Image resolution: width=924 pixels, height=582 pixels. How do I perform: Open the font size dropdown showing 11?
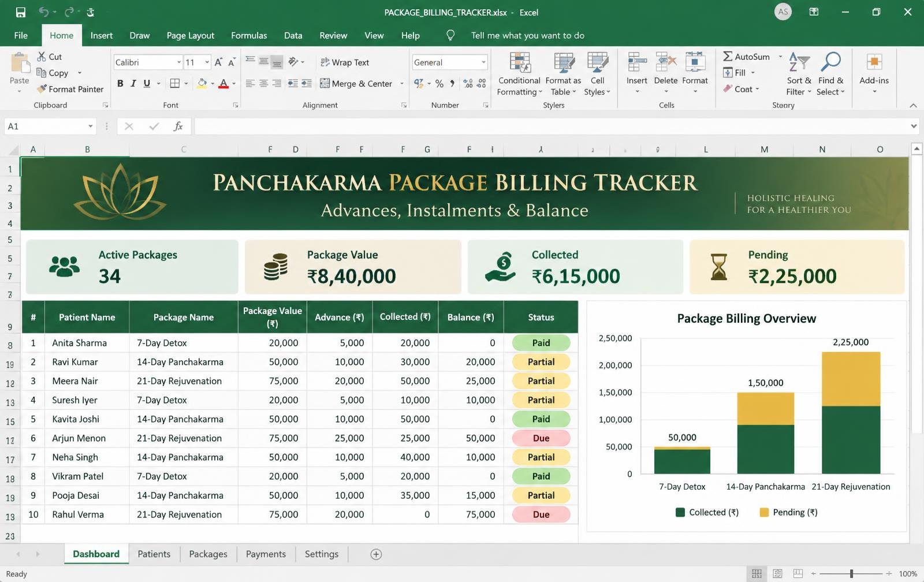(207, 62)
